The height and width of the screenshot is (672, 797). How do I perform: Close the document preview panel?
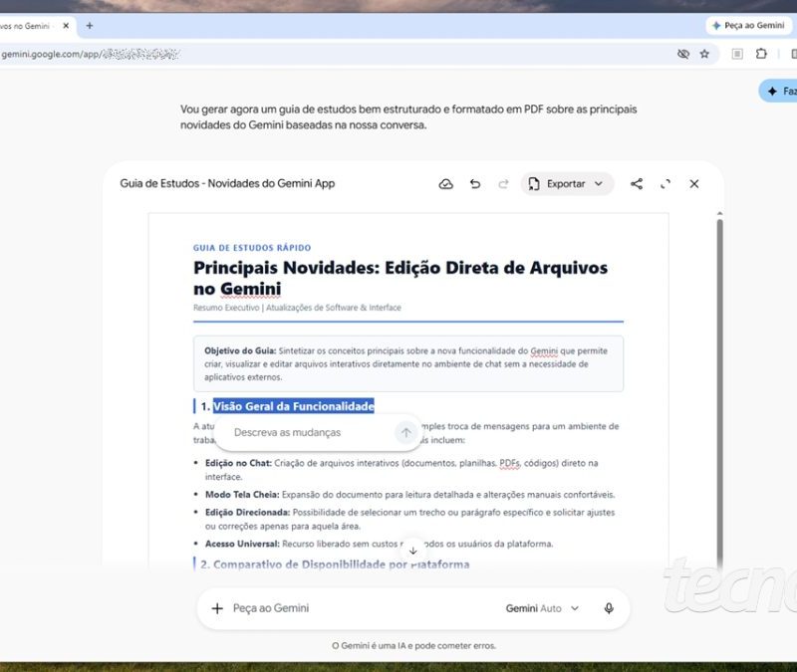pyautogui.click(x=694, y=184)
